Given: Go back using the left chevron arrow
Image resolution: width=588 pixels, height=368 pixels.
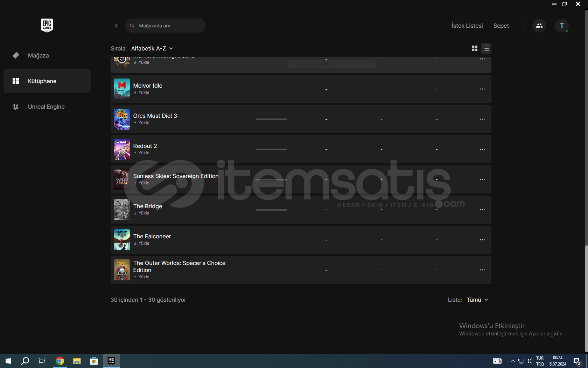Looking at the screenshot, I should tap(116, 26).
